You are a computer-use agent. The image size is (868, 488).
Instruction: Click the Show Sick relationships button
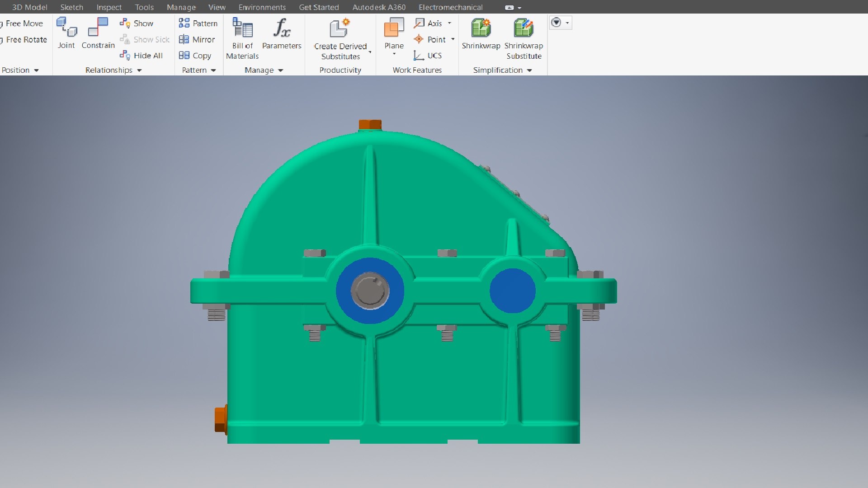coord(145,39)
